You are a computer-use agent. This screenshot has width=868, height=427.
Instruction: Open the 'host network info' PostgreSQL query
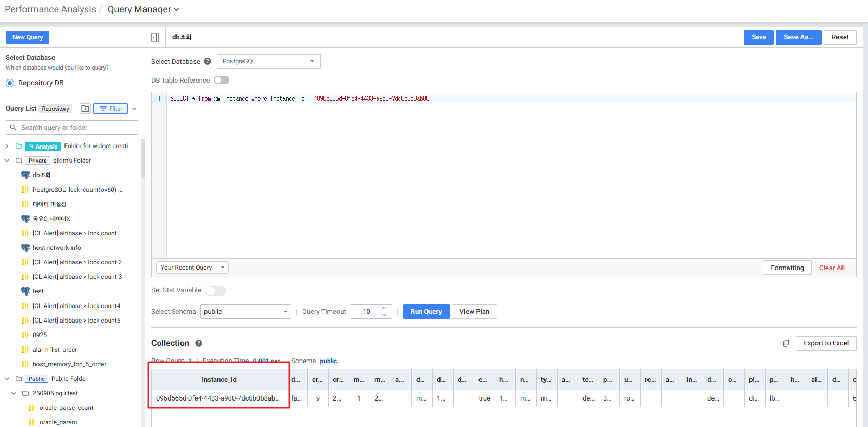[57, 248]
